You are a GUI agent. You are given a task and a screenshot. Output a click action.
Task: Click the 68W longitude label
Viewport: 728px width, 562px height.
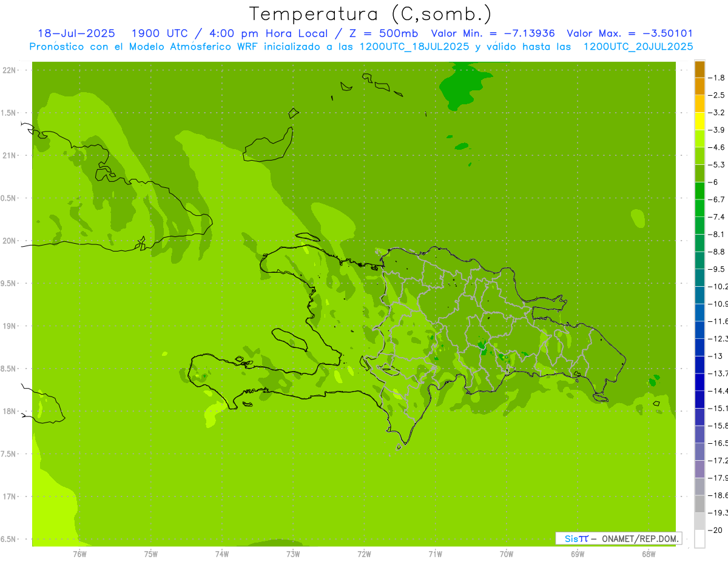point(649,554)
